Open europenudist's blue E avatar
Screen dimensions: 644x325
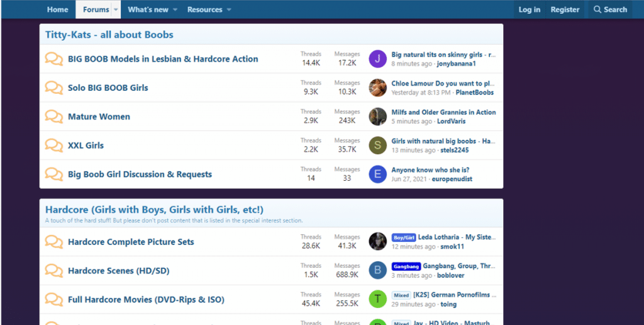(378, 174)
